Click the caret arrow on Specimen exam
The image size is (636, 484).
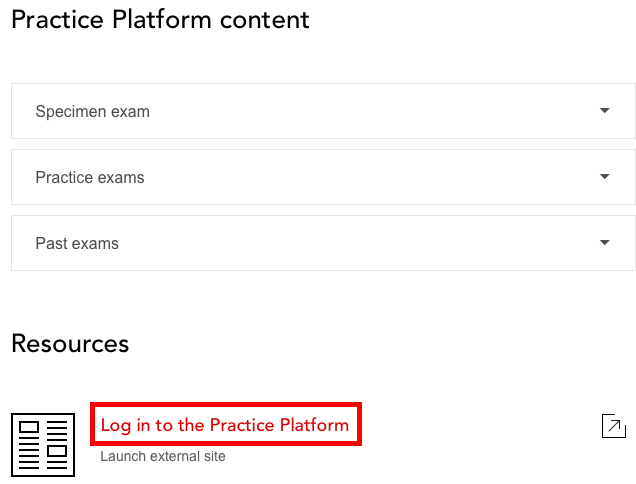coord(604,111)
